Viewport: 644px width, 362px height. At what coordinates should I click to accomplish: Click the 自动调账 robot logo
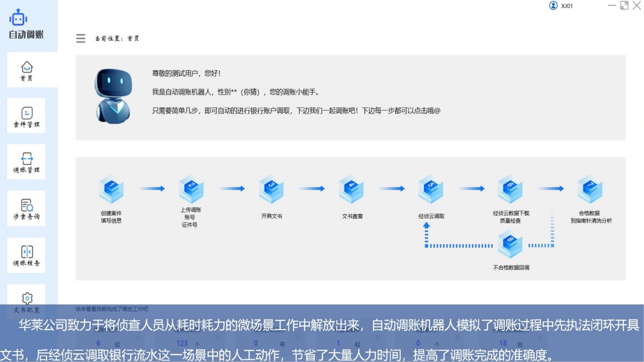click(18, 17)
